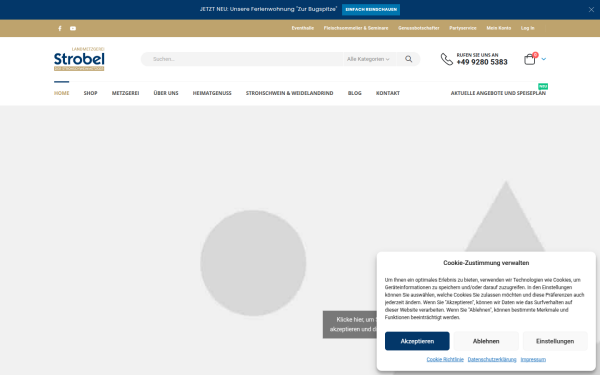
Task: Open the shopping cart icon
Action: (530, 59)
